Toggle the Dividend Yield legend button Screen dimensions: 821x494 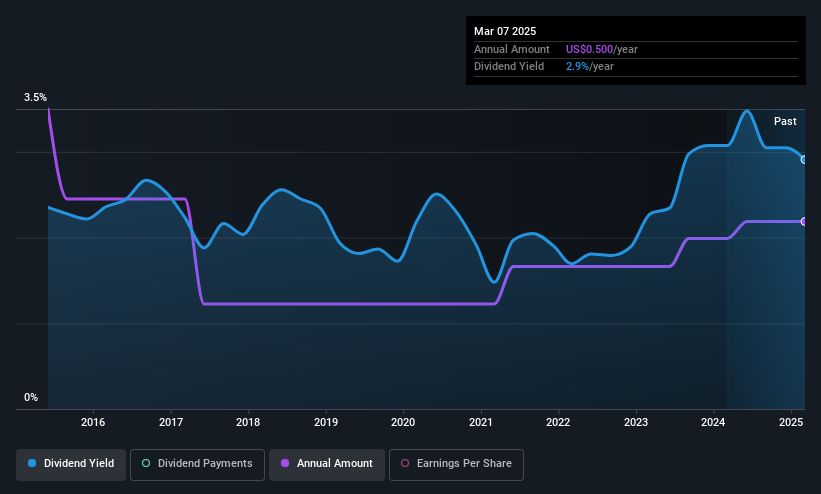(x=71, y=464)
